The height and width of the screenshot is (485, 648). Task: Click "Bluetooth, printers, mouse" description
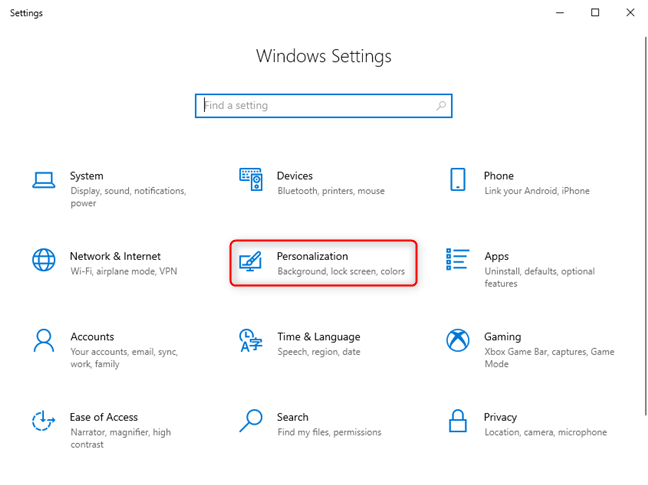tap(331, 191)
